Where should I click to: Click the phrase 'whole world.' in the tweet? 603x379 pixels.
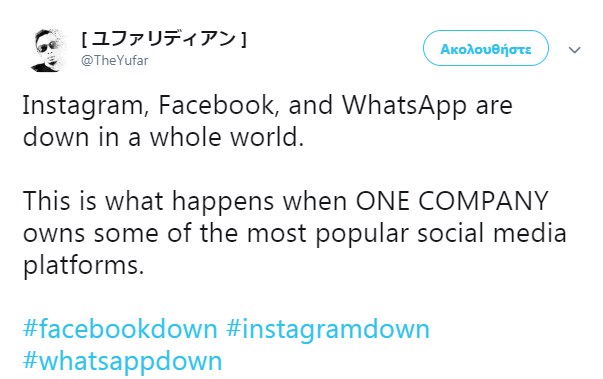227,136
